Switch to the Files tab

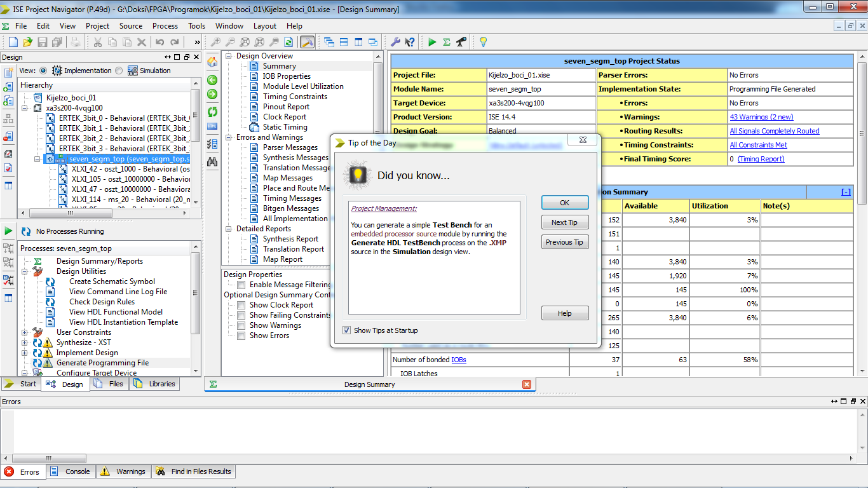pos(109,384)
